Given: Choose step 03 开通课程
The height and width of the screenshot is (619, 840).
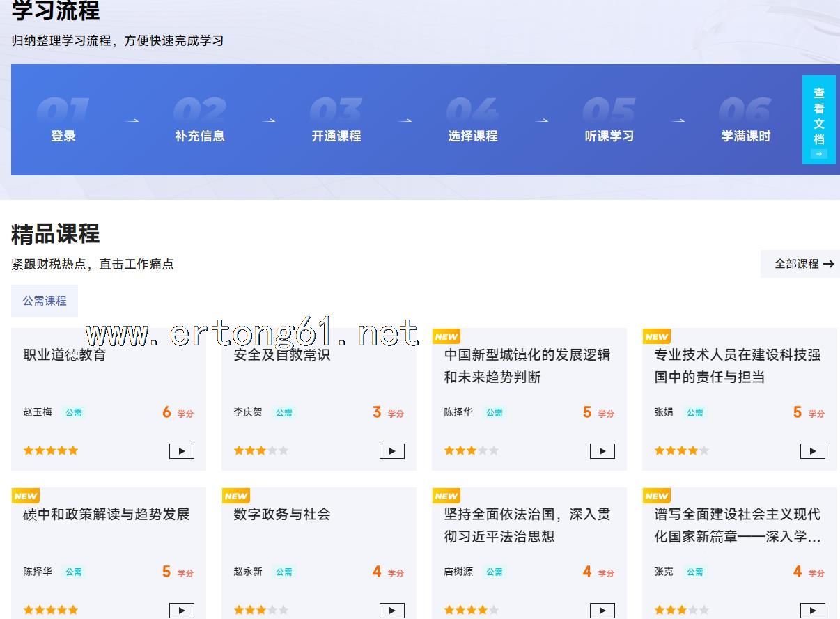Looking at the screenshot, I should pyautogui.click(x=336, y=136).
